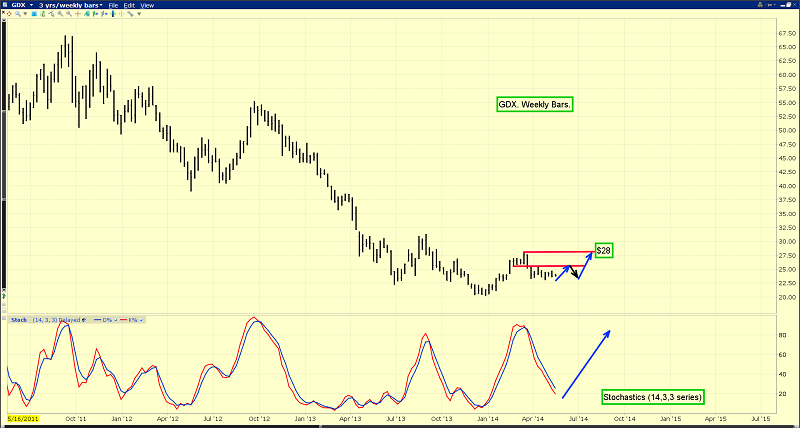Click the Stoch indicator label
800x428 pixels.
[x=18, y=320]
